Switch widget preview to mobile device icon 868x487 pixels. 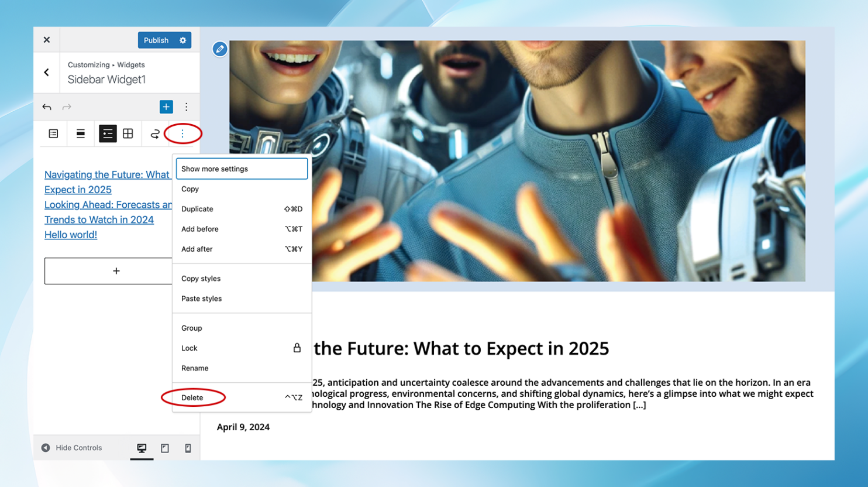(188, 447)
